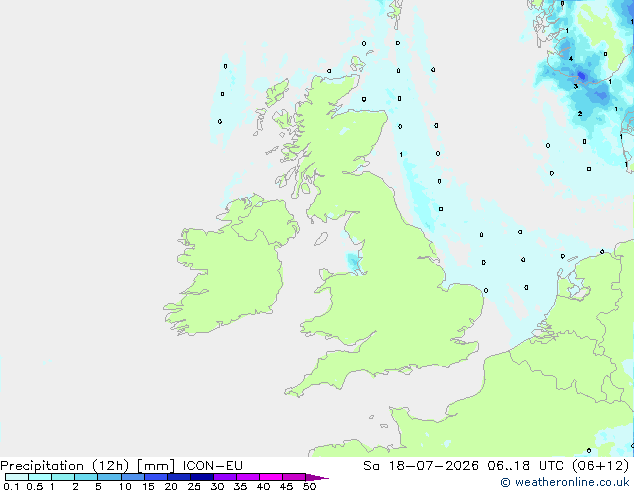This screenshot has height=490, width=634.
Task: Click the 'Precipitation (12h)' title text
Action: tap(65, 466)
